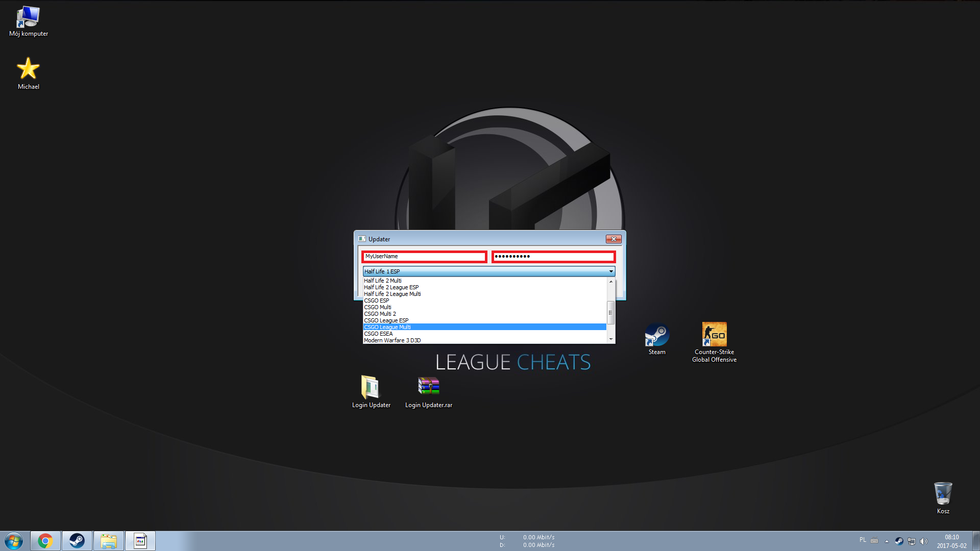
Task: Click the password input field
Action: (554, 257)
